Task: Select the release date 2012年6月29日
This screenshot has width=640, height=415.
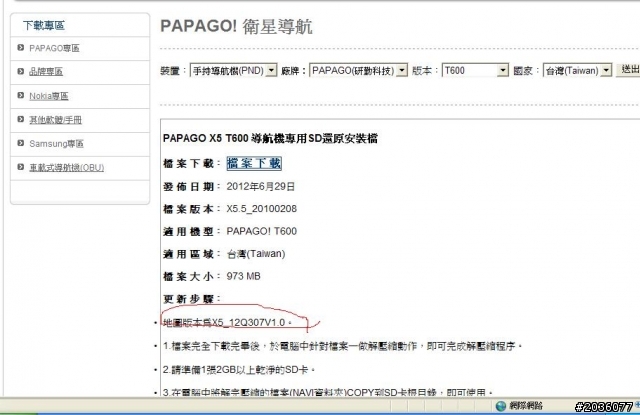Action: pos(260,186)
